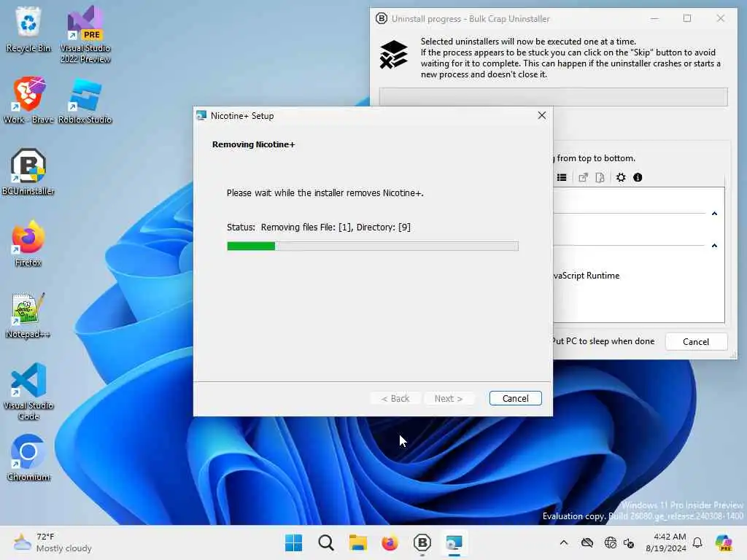Click the list view icon in Uninstall progress
The image size is (747, 560).
[562, 178]
